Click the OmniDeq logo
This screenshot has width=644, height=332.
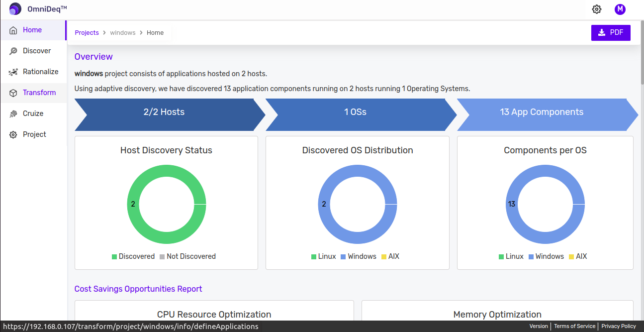[15, 9]
